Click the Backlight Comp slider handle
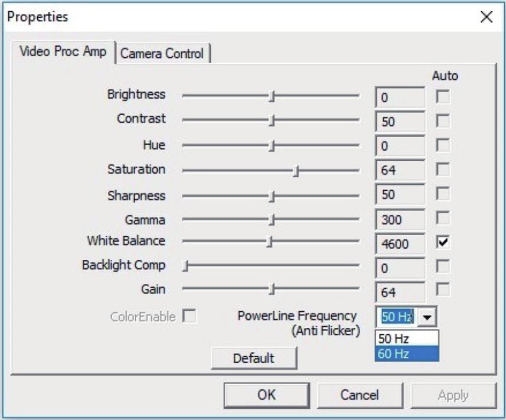The width and height of the screenshot is (506, 420). click(x=185, y=266)
